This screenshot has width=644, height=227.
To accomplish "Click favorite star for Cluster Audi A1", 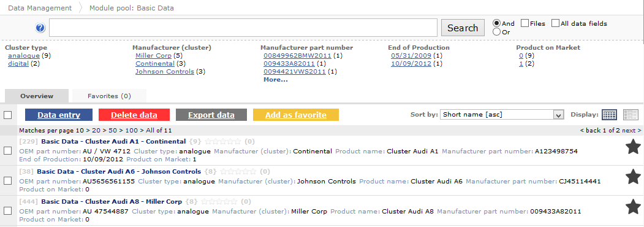I will 634,147.
